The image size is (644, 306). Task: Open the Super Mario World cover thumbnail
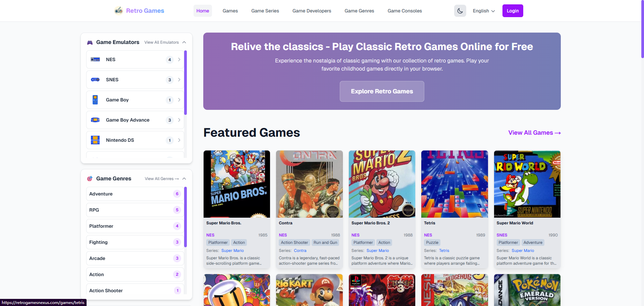coord(527,184)
